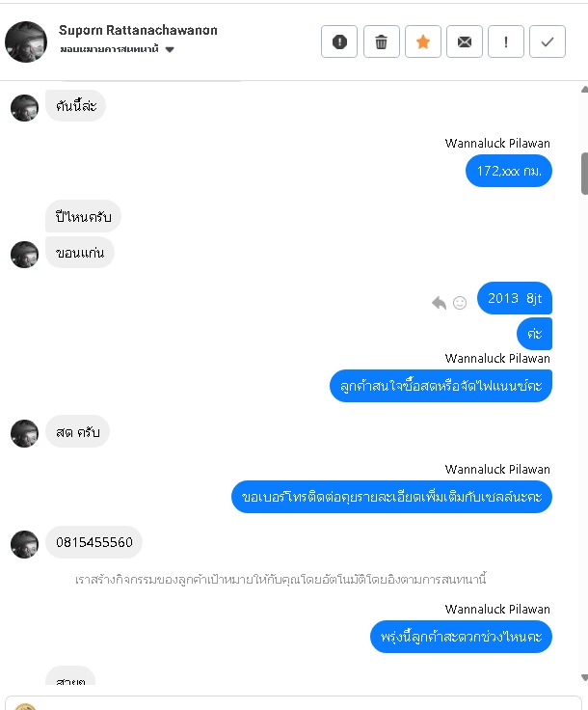Click the avatar beside 'ขอนแก่น' message
The width and height of the screenshot is (588, 710).
click(x=24, y=255)
